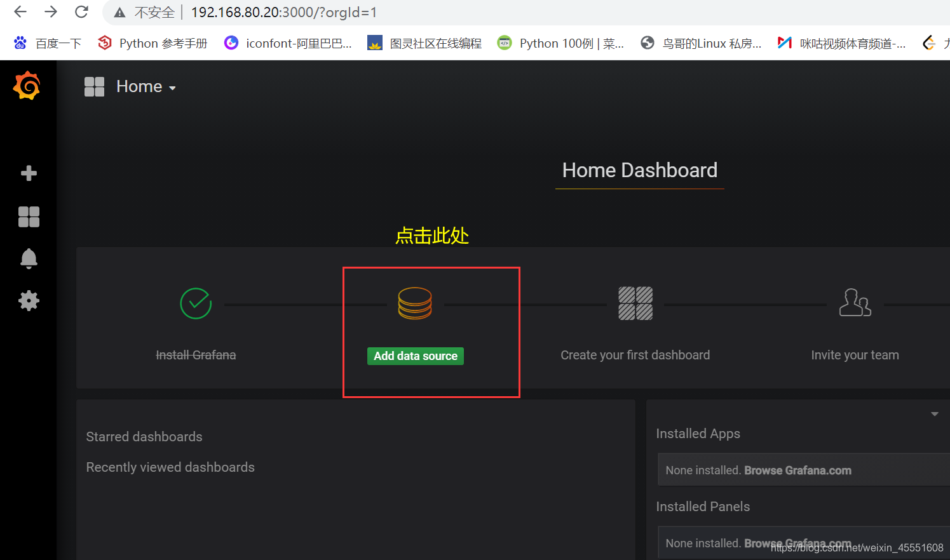Click the Starred dashboards heading
950x560 pixels.
[x=144, y=437]
